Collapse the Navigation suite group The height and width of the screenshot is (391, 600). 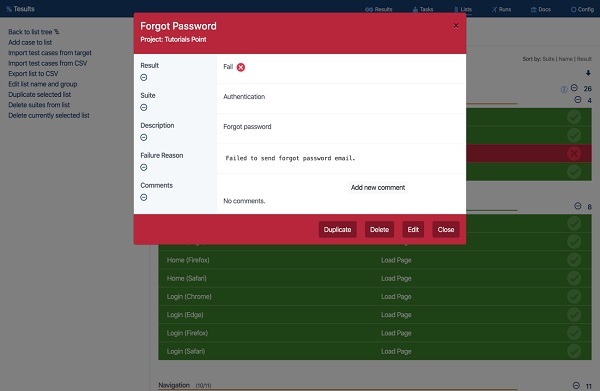click(576, 385)
